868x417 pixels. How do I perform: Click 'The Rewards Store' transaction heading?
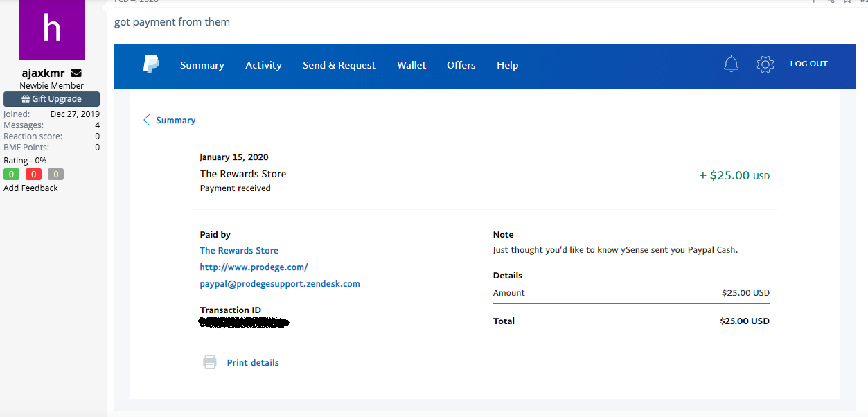243,174
